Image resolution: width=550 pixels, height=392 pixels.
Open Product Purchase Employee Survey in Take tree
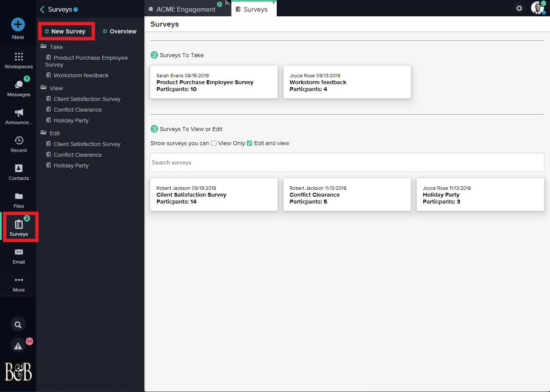pos(86,61)
